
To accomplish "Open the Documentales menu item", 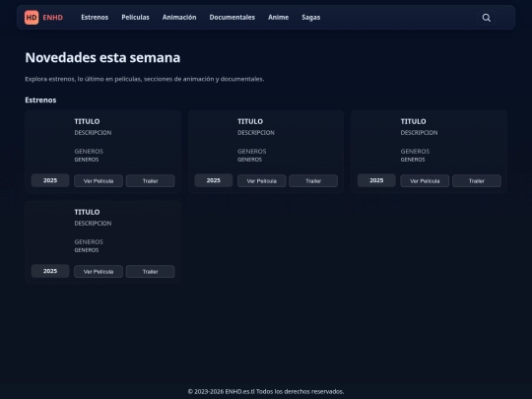I will coord(233,18).
